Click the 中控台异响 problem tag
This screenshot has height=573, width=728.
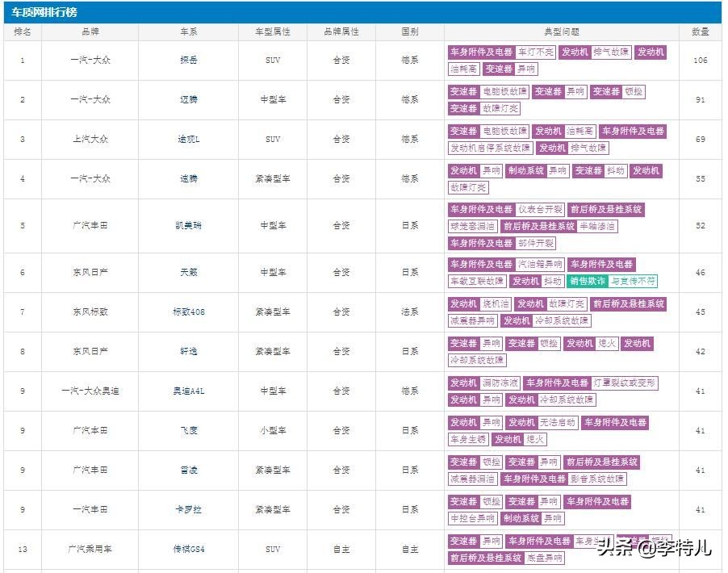coord(472,518)
